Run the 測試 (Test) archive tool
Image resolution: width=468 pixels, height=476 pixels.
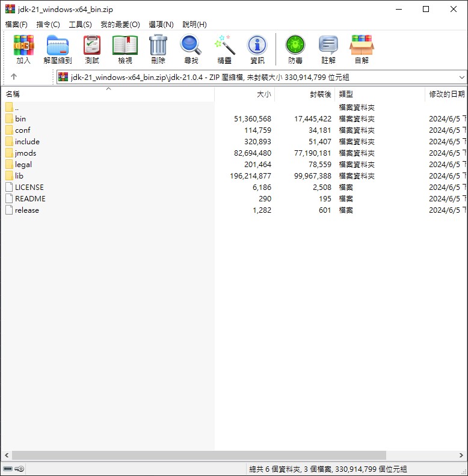coord(92,49)
